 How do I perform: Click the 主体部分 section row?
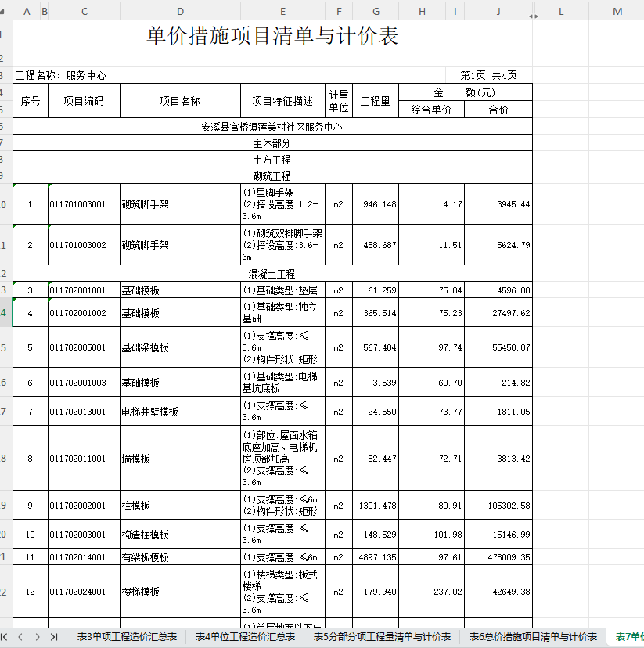click(x=272, y=143)
